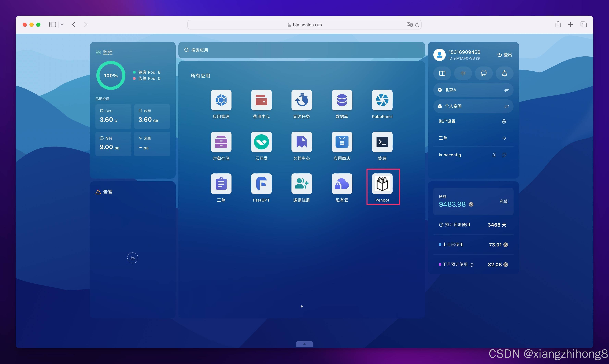
Task: Open the Safari sidebar options chevron
Action: coord(62,25)
